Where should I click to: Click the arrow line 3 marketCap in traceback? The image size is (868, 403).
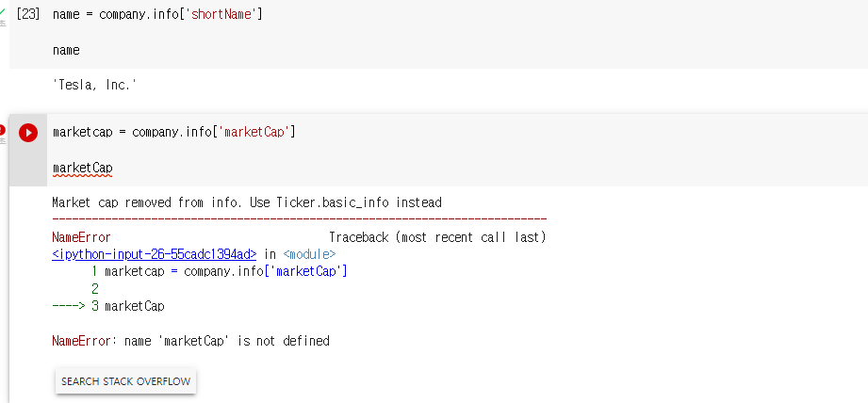pos(108,306)
